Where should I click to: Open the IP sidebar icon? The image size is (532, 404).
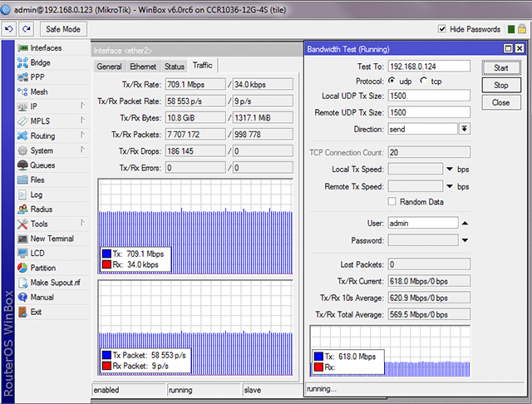[22, 106]
